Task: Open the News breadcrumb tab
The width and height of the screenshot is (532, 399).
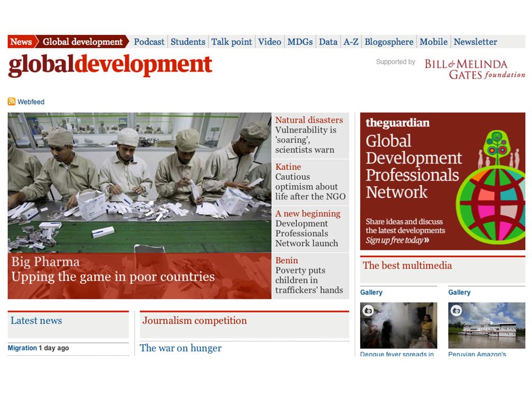Action: pos(21,42)
